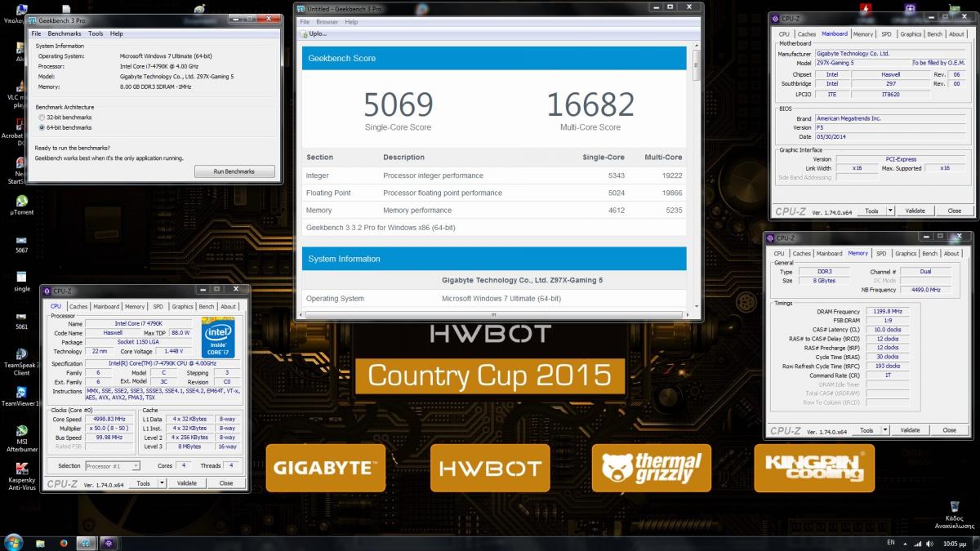980x551 pixels.
Task: Switch to CPU tab in CPU-Z Mainboard window
Action: 784,34
